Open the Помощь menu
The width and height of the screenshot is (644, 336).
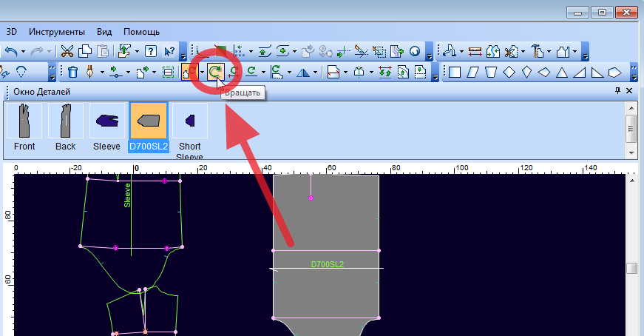point(142,32)
